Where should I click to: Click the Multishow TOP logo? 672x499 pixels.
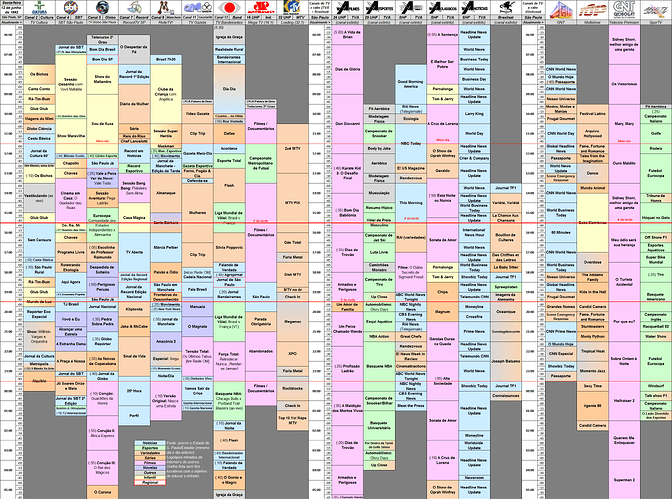[592, 9]
